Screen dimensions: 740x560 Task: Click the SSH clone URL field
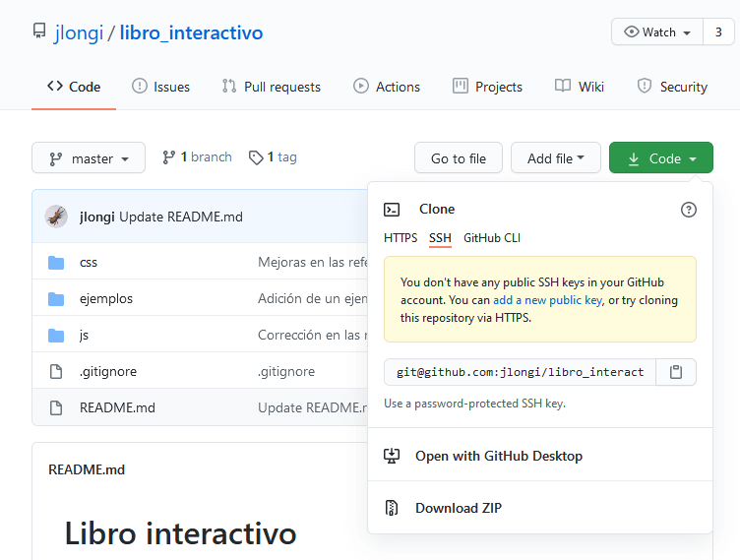tap(520, 372)
